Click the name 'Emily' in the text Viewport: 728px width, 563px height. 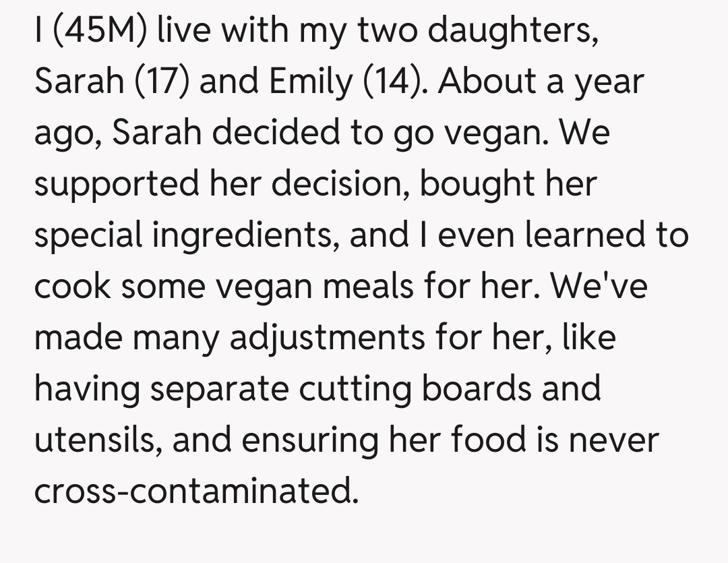point(311,82)
